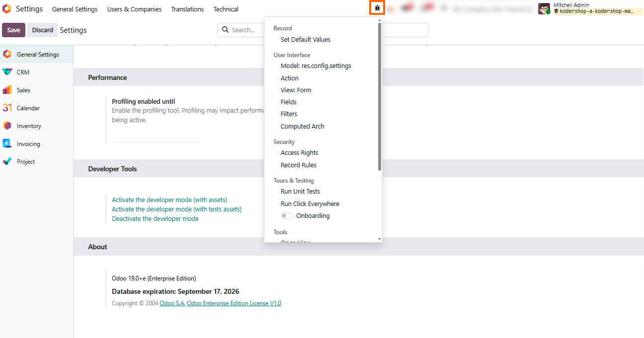Select the Project sidebar tab label
The height and width of the screenshot is (338, 644).
click(x=26, y=162)
